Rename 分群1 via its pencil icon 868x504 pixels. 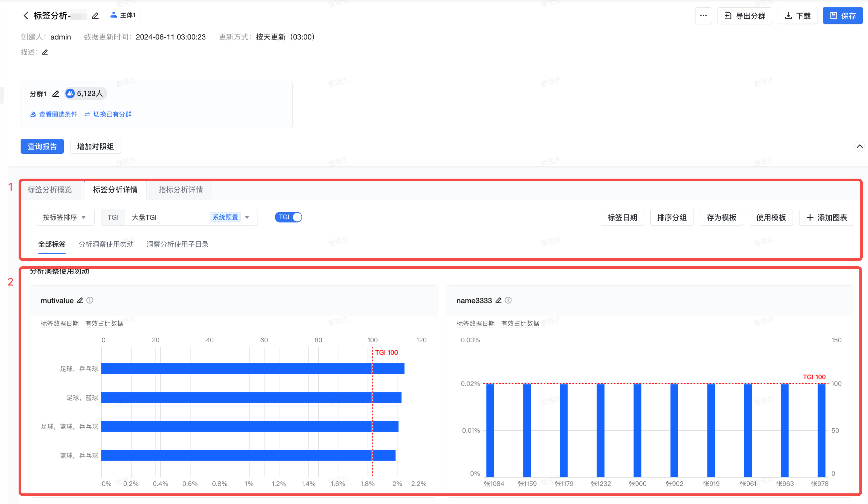point(55,94)
